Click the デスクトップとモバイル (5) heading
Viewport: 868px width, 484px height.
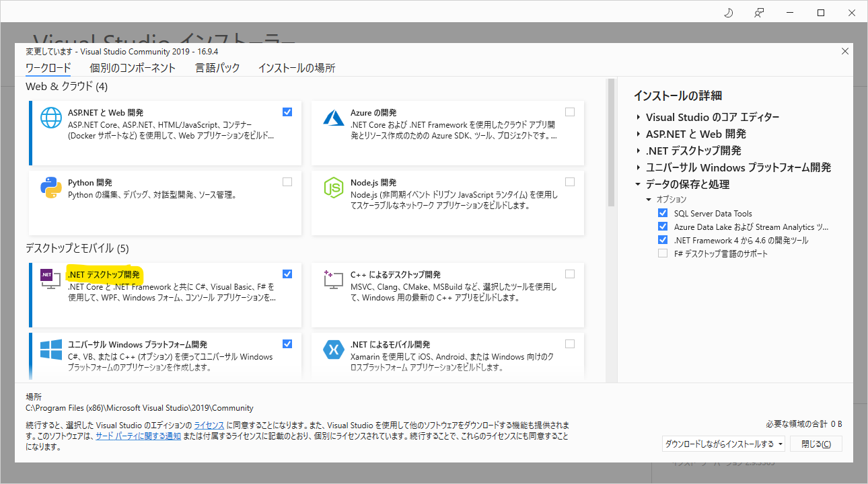77,248
